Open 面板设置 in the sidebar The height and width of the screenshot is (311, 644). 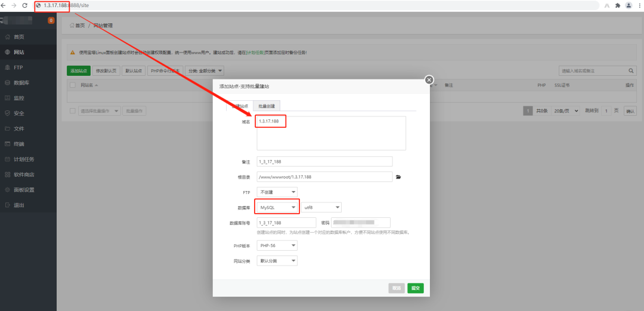(x=29, y=190)
